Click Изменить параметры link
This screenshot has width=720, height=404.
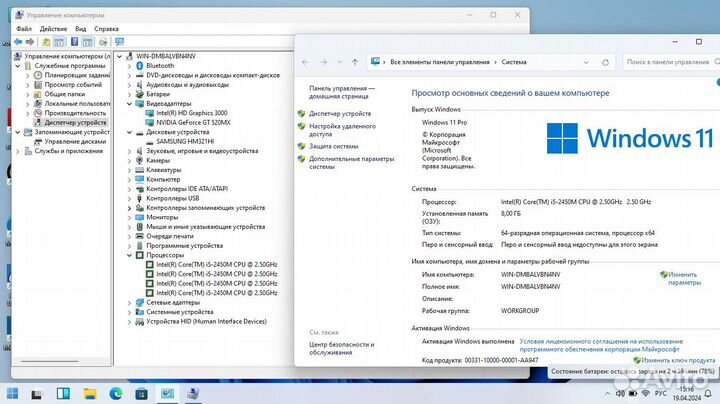pyautogui.click(x=684, y=279)
